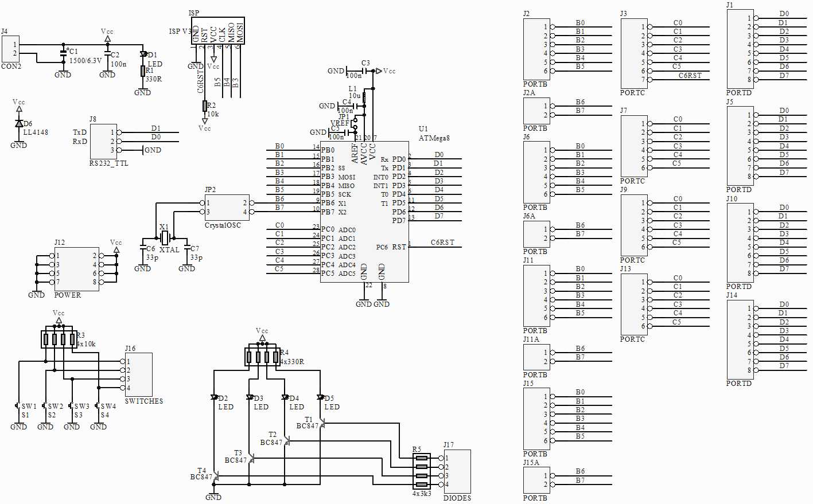Select the J1 PORTD connector body
813x504 pixels.
point(740,49)
